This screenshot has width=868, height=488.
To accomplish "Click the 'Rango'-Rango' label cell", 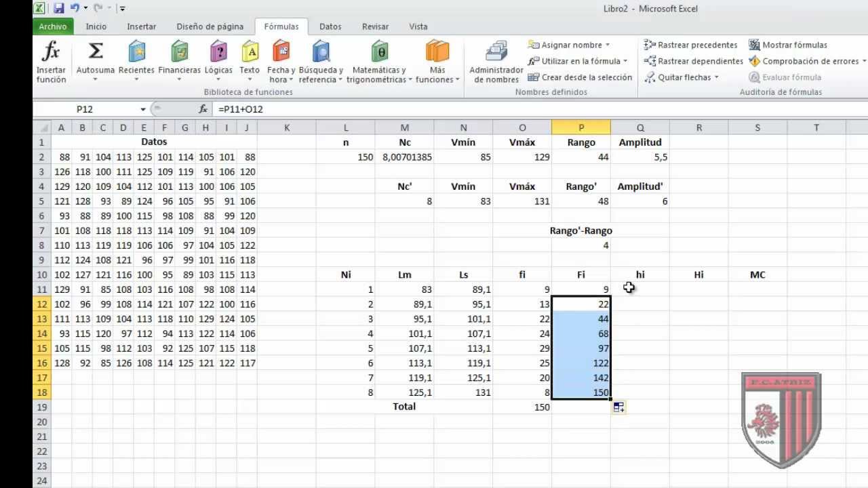I will pyautogui.click(x=581, y=230).
